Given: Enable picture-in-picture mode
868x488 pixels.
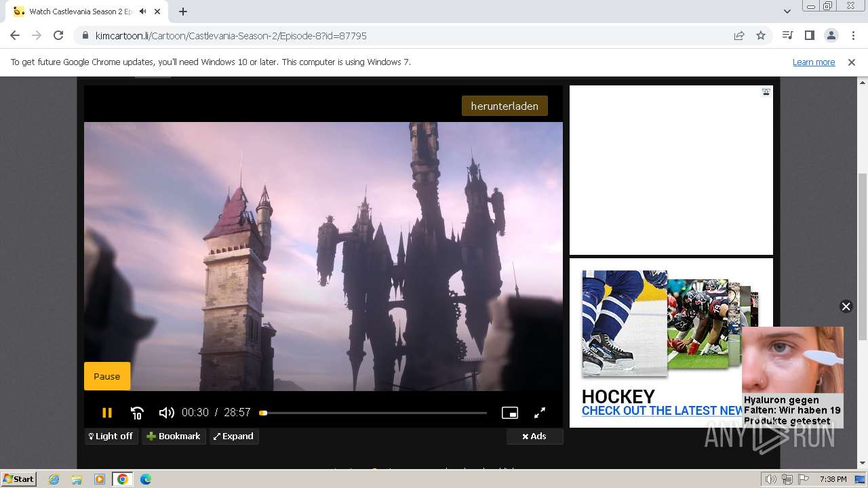Looking at the screenshot, I should [x=510, y=412].
